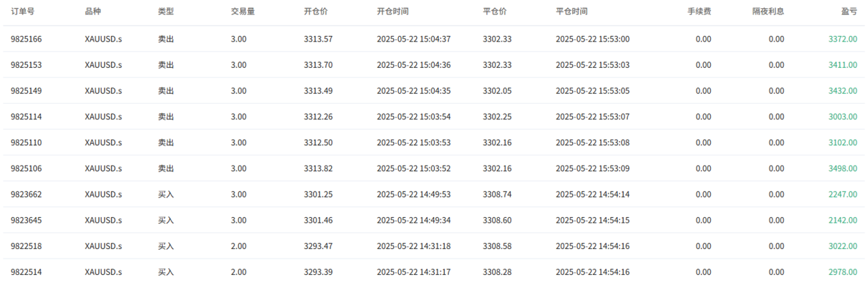This screenshot has width=868, height=285.
Task: Click profit value 2142.00
Action: (843, 220)
